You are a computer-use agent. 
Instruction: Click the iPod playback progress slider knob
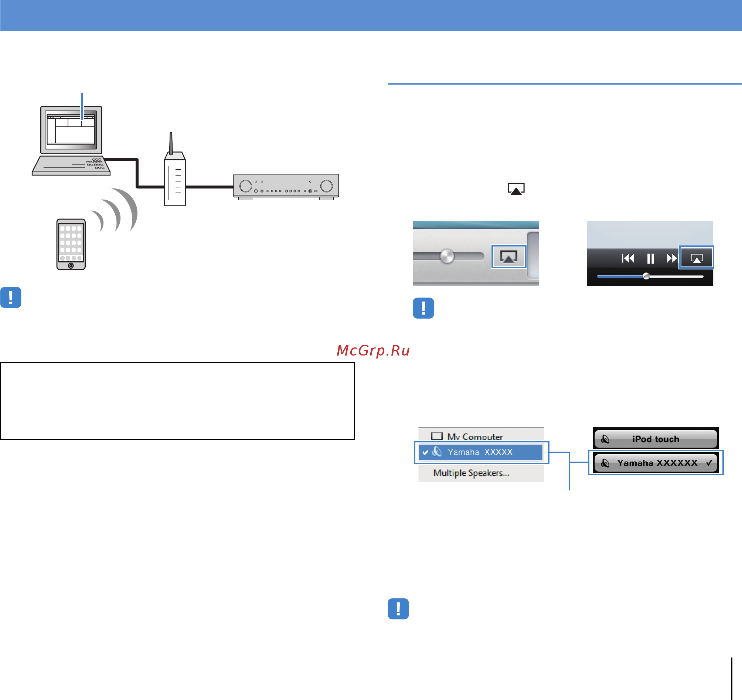[x=646, y=276]
